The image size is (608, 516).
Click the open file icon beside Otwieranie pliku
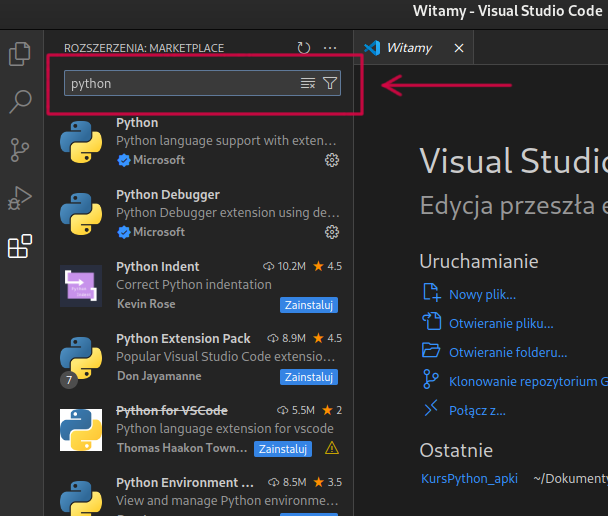click(x=431, y=321)
